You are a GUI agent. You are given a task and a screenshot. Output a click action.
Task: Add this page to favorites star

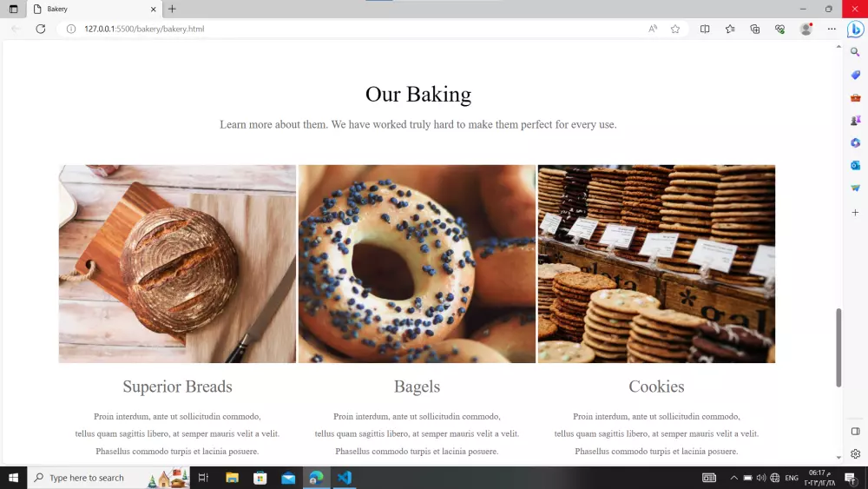675,29
